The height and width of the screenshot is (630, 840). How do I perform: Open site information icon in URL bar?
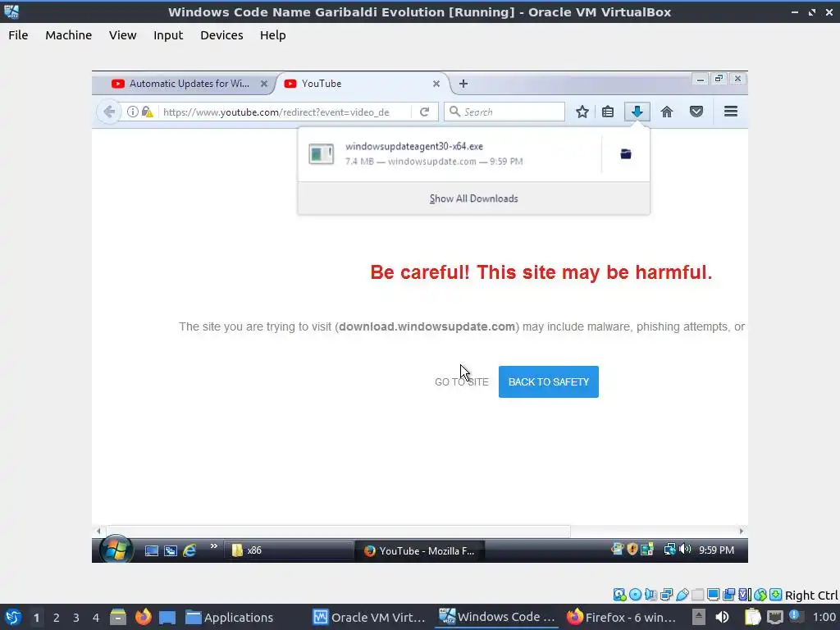[x=132, y=112]
